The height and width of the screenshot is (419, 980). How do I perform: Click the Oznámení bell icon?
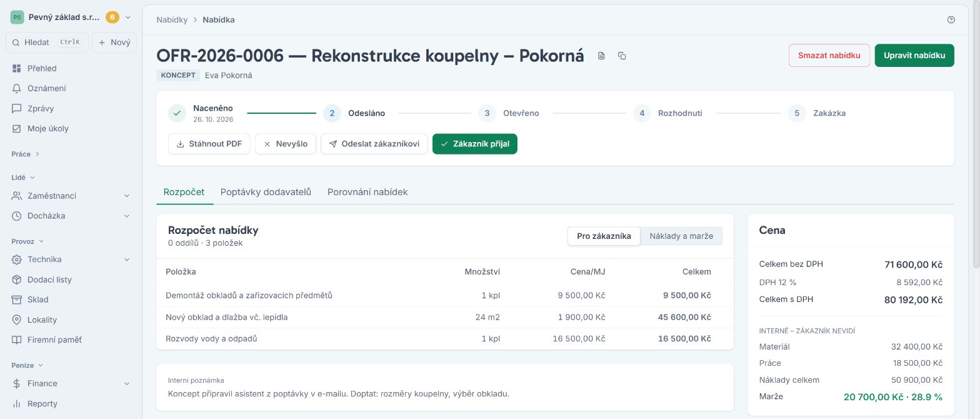[x=17, y=88]
